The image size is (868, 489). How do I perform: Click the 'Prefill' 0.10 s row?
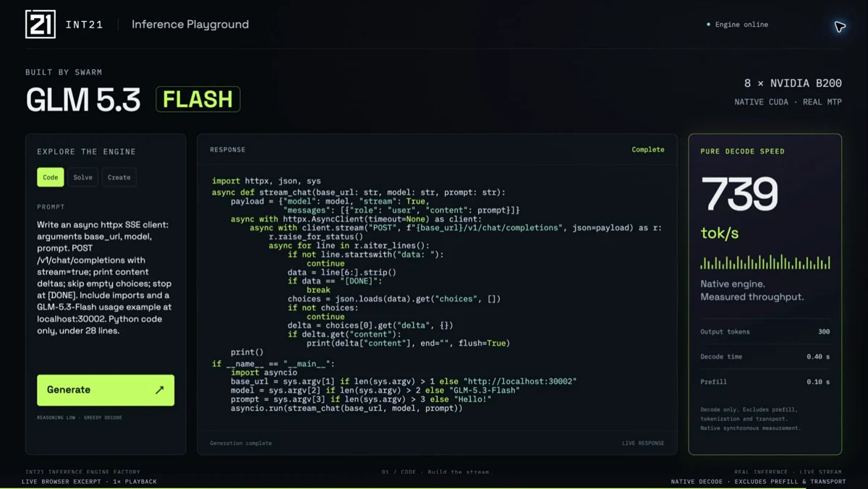click(765, 381)
